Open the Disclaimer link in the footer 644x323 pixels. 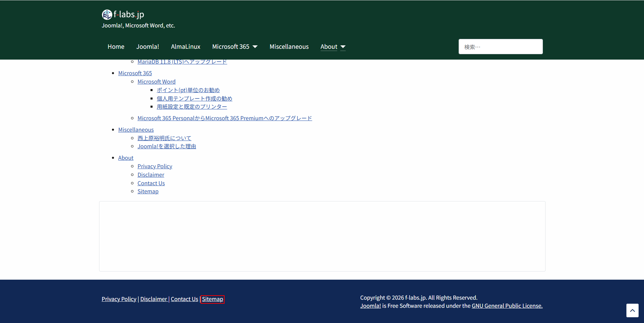pyautogui.click(x=154, y=299)
